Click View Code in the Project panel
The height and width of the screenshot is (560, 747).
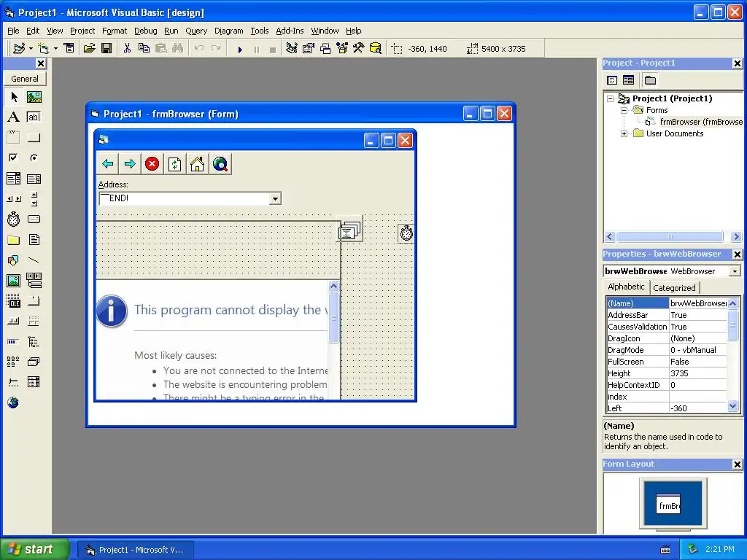612,80
